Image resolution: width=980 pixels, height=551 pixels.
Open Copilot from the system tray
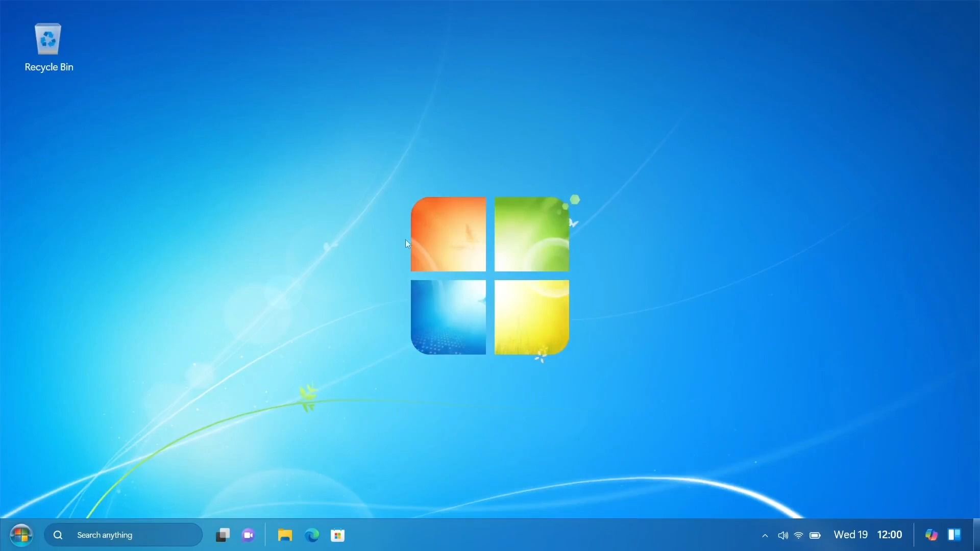click(x=931, y=535)
